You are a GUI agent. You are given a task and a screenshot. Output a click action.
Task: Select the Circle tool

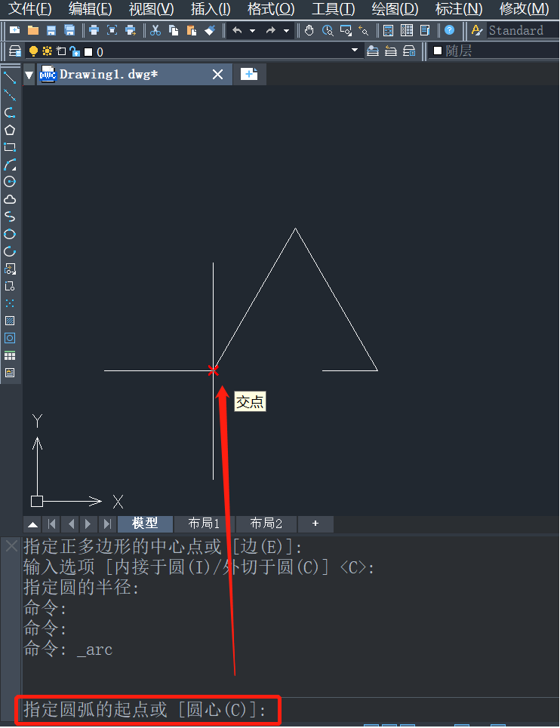10,182
